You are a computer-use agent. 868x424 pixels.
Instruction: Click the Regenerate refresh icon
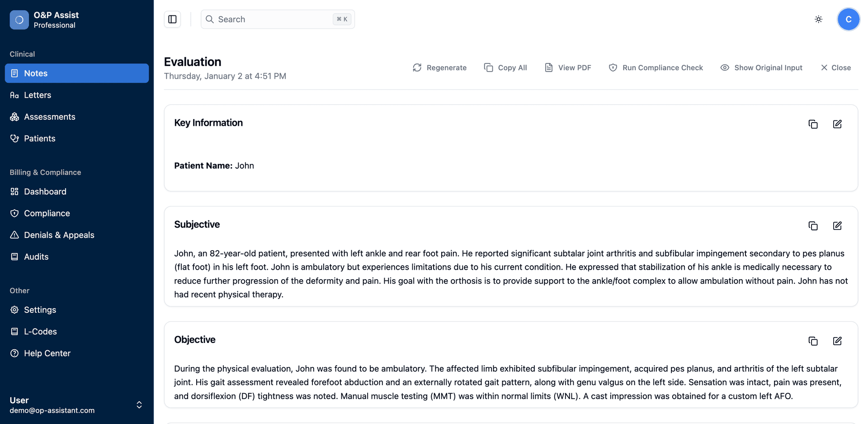417,67
